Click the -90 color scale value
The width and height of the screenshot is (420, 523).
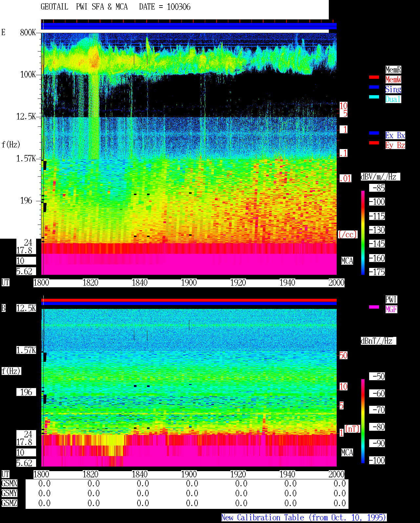tap(377, 443)
